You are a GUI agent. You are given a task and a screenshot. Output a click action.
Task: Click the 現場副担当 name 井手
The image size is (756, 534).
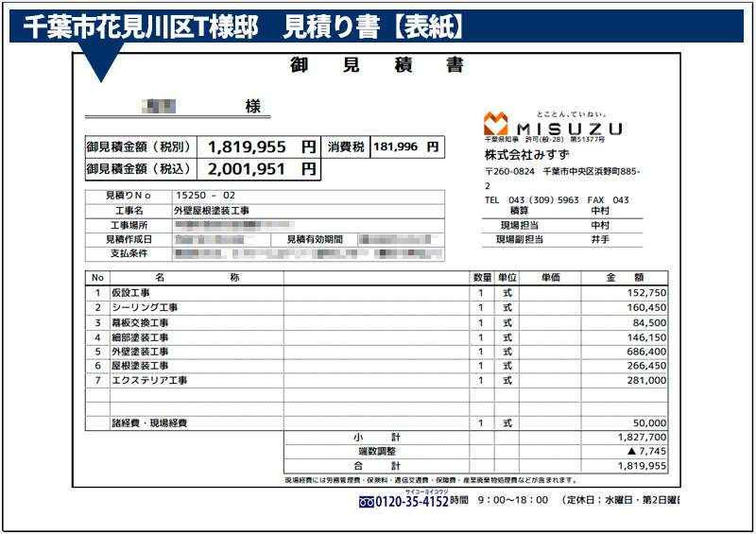coord(600,239)
